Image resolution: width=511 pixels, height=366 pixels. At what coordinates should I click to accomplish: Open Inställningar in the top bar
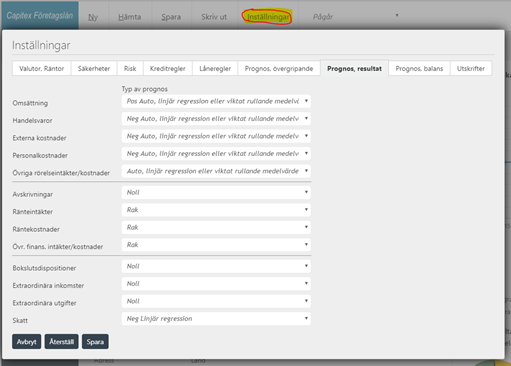pyautogui.click(x=268, y=17)
